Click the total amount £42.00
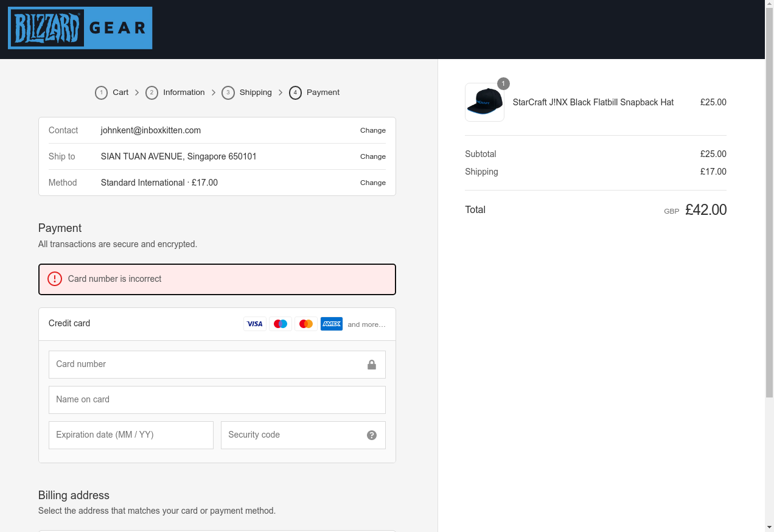The width and height of the screenshot is (774, 532). point(706,210)
